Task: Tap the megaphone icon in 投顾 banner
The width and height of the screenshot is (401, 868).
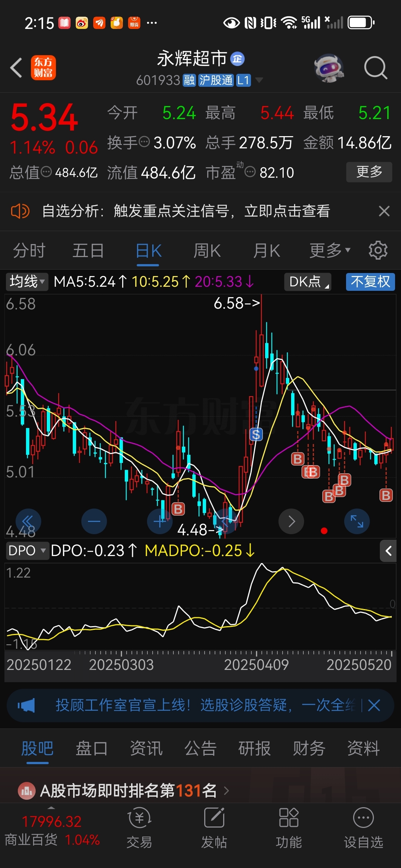Action: (x=26, y=705)
